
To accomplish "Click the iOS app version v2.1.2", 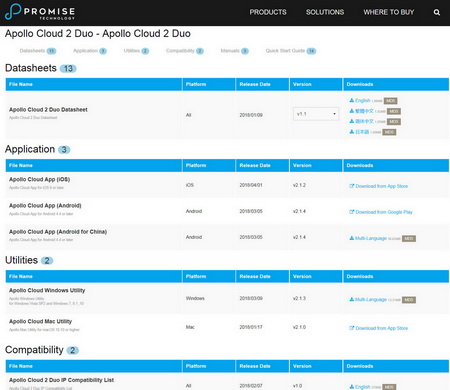I will coord(299,185).
